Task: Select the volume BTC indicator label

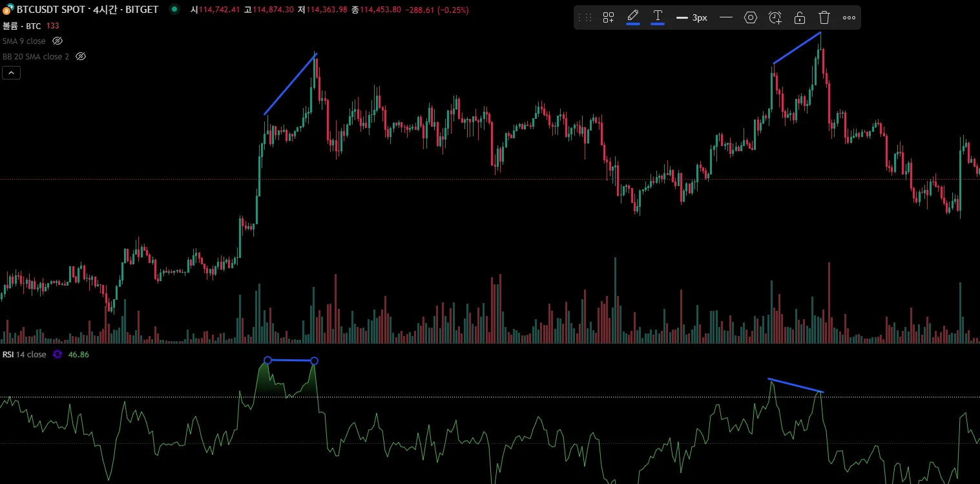Action: pyautogui.click(x=22, y=25)
